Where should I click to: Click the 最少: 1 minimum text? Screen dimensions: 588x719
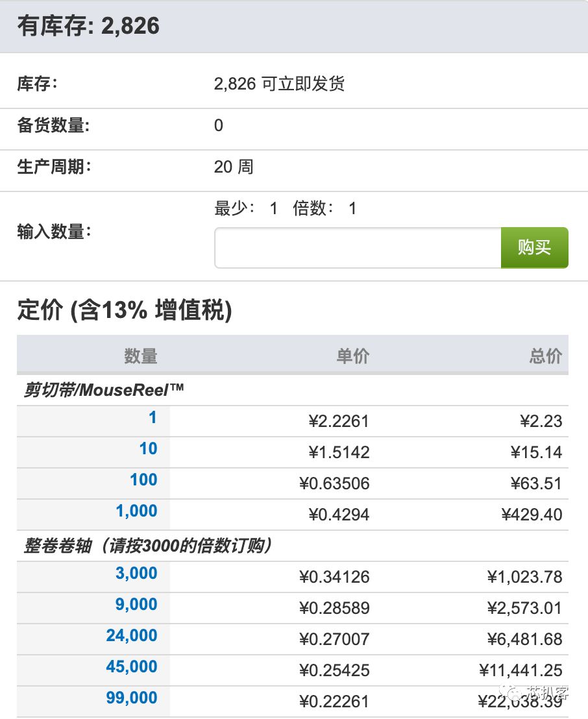(247, 209)
